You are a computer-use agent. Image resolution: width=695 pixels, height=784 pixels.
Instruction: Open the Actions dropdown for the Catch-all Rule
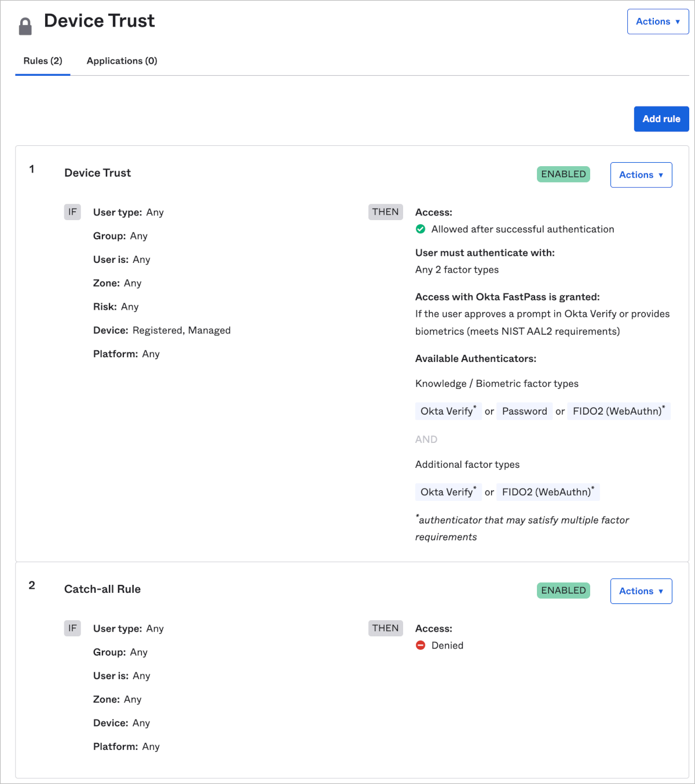[x=641, y=591]
